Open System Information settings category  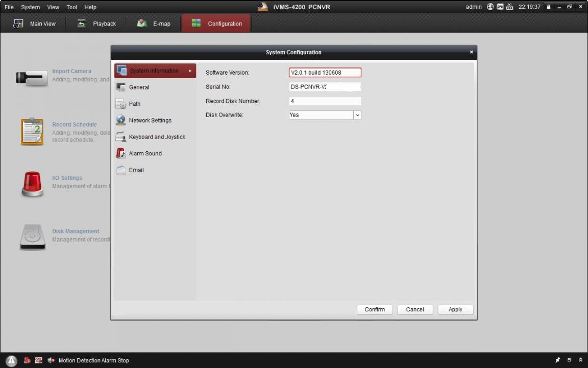coord(155,71)
